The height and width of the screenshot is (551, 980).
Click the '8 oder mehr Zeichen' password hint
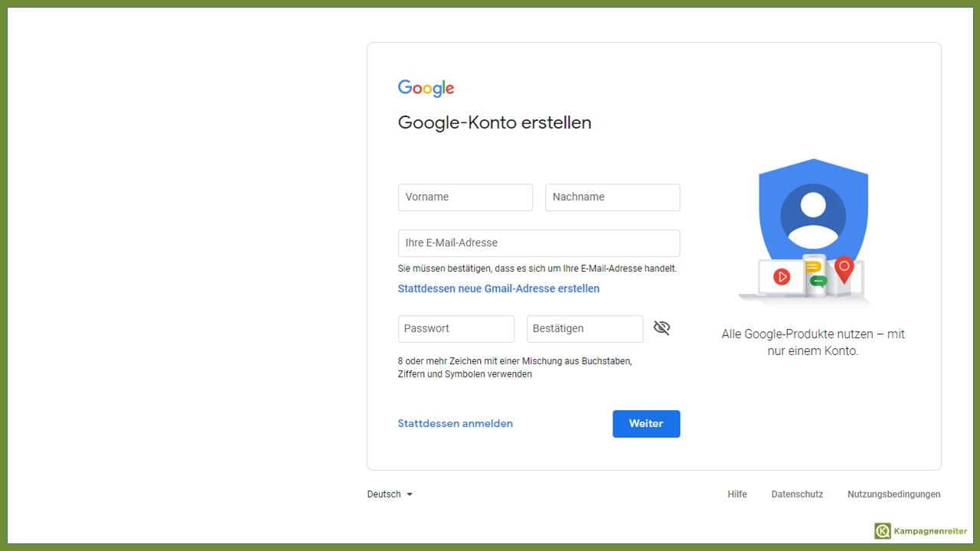point(514,367)
